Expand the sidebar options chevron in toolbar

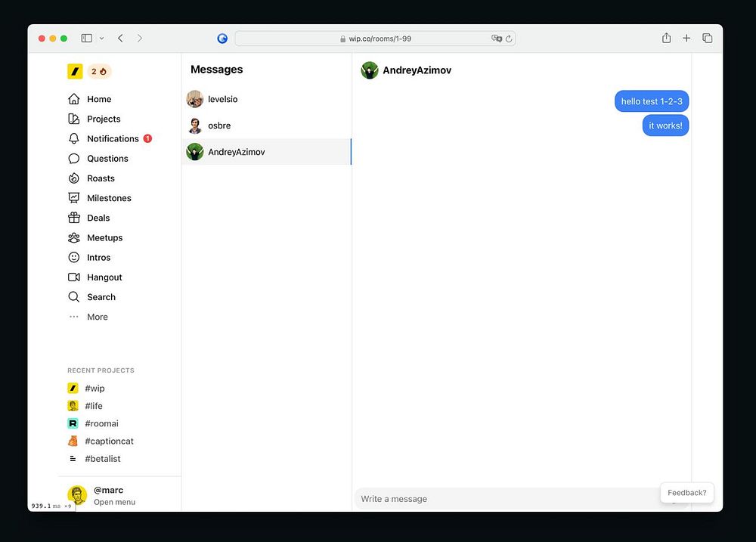102,38
